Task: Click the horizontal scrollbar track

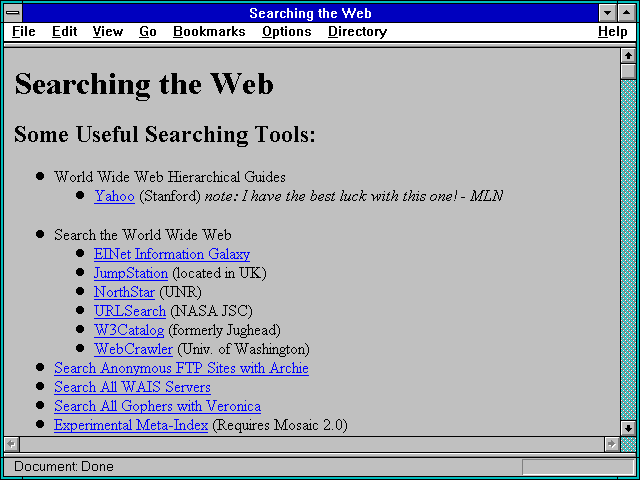Action: pyautogui.click(x=312, y=444)
